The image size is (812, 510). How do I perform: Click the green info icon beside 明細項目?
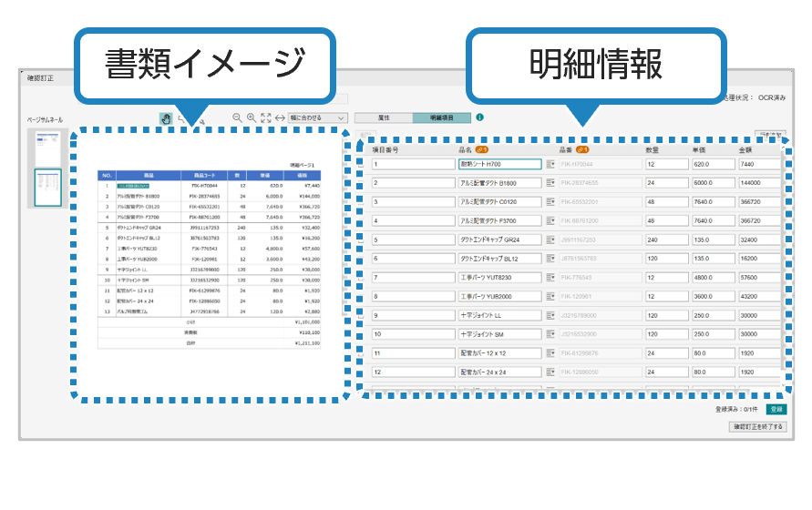click(479, 117)
